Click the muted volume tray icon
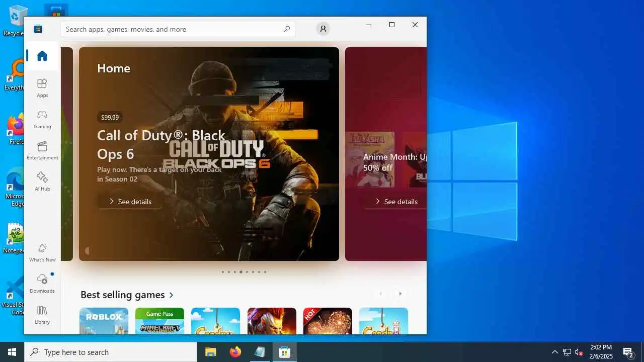Viewport: 644px width, 362px height. [579, 352]
